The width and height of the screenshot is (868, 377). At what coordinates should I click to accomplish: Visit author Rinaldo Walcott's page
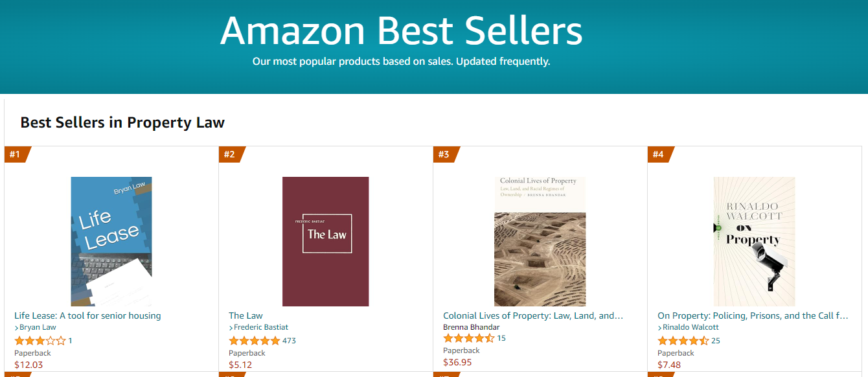691,328
